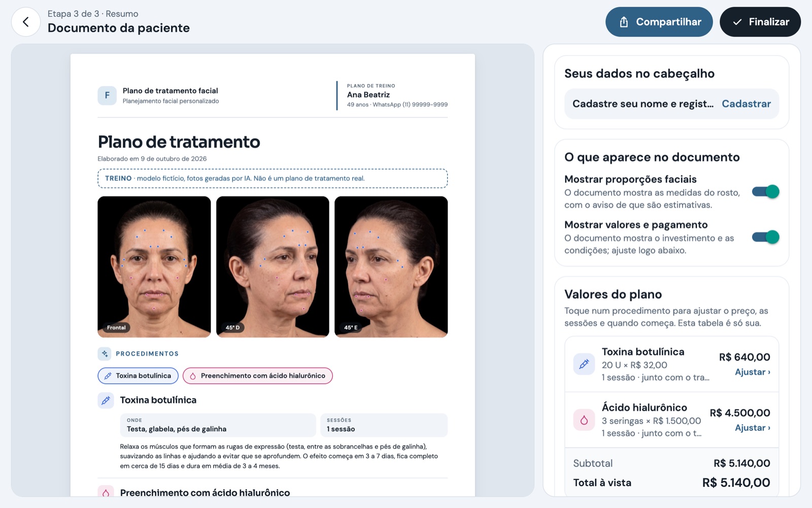Click the syringe icon in Valores do plano

pyautogui.click(x=584, y=364)
